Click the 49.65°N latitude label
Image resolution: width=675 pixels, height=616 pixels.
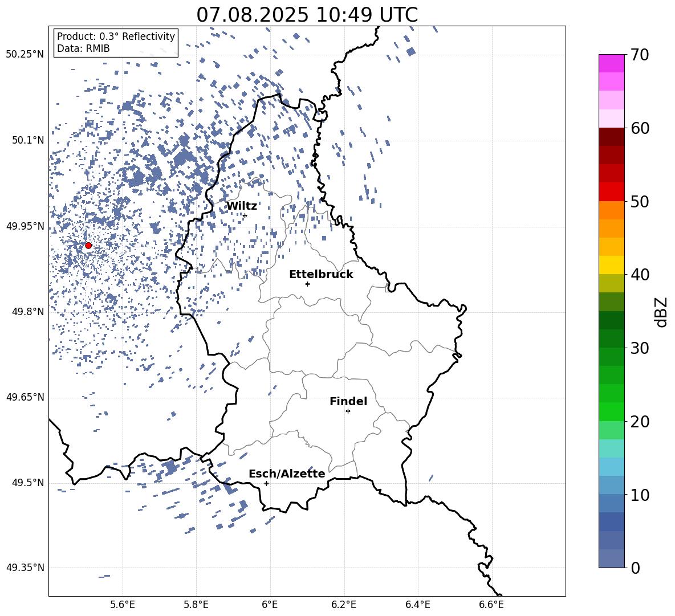tap(25, 397)
